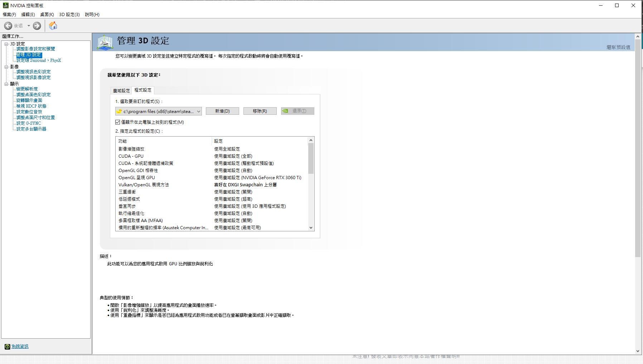The height and width of the screenshot is (364, 643).
Task: Click the Back (後退) arrow icon
Action: (8, 26)
